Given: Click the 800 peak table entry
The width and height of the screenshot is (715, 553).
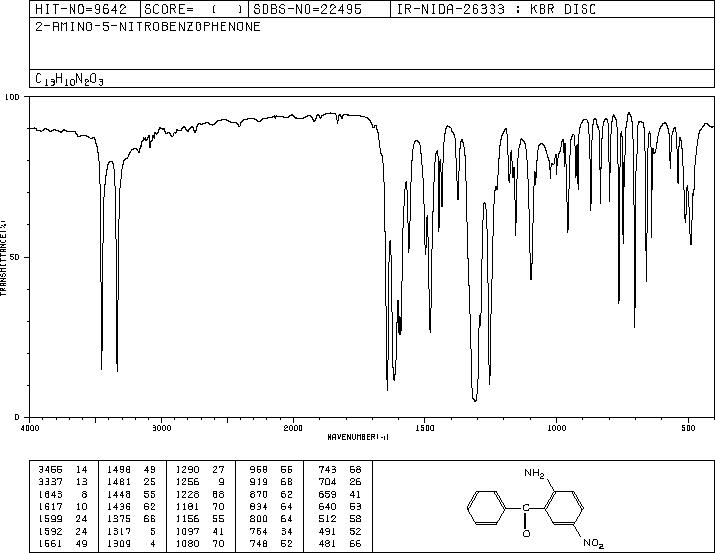Looking at the screenshot, I should click(x=271, y=519).
